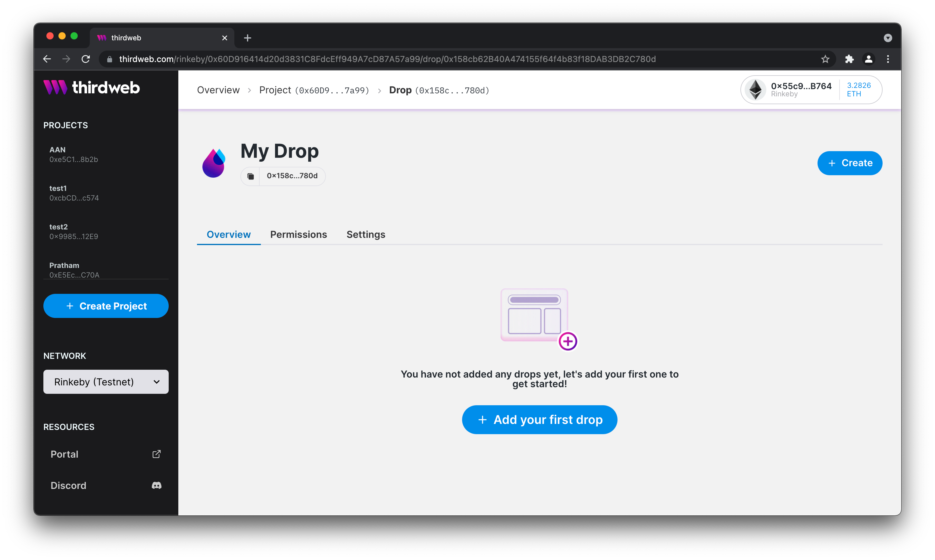The image size is (935, 560).
Task: Click the thirdweb logo in sidebar
Action: point(91,87)
